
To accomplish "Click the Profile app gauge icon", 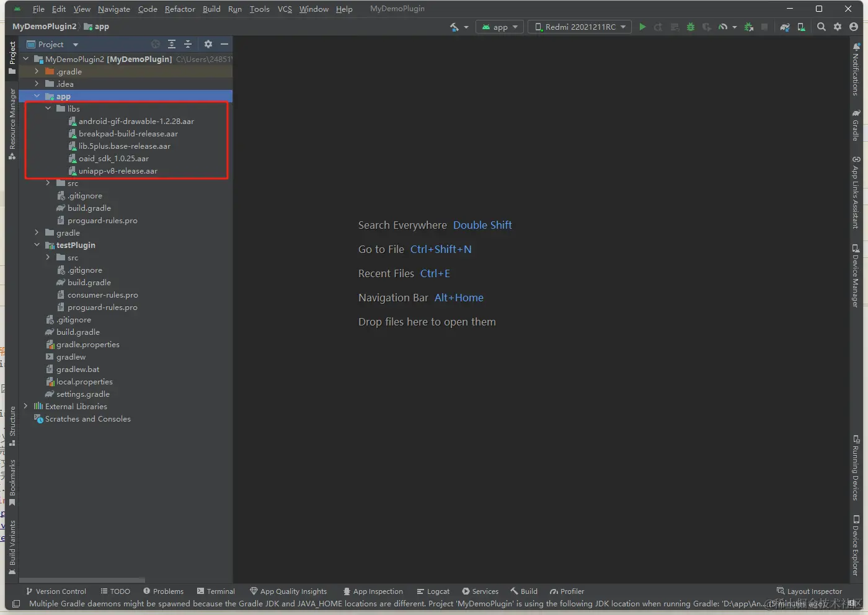I will click(723, 27).
